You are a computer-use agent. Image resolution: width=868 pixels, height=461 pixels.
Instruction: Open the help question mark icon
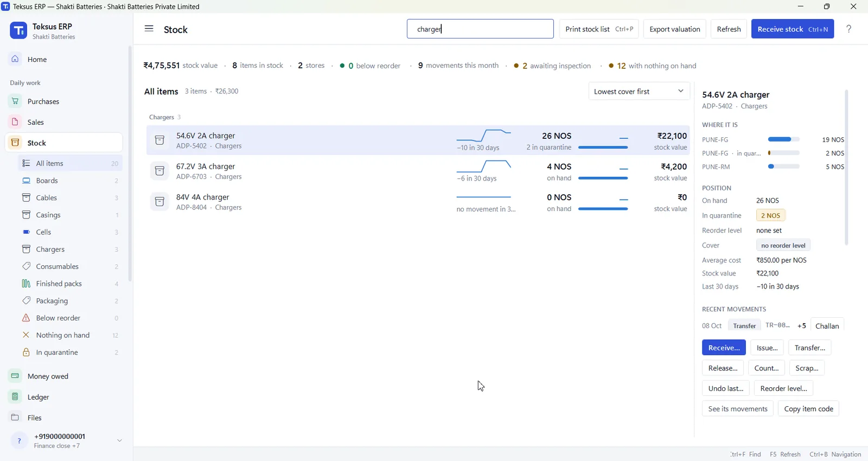click(848, 29)
